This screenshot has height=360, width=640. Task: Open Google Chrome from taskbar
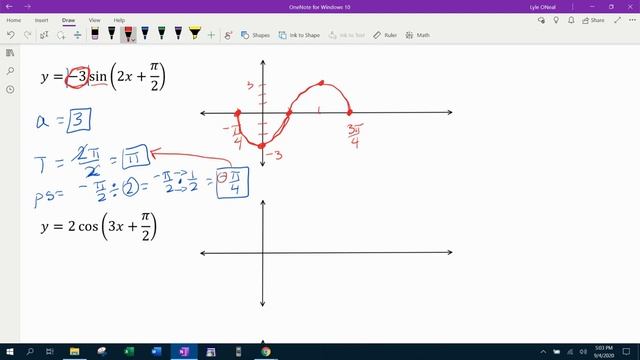point(266,351)
